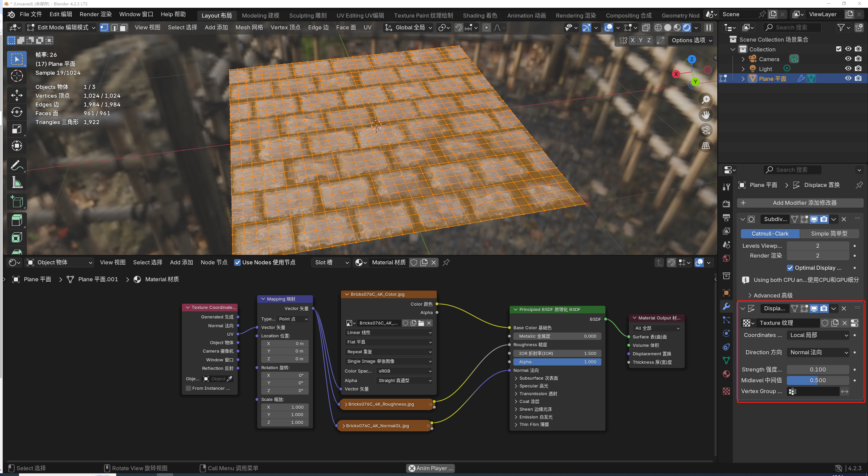Toggle X axis mirror in viewport header
The image size is (868, 476).
point(632,41)
